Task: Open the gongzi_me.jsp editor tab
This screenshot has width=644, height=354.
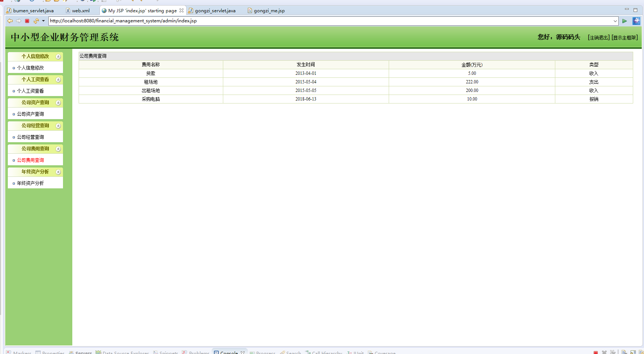Action: pyautogui.click(x=266, y=10)
